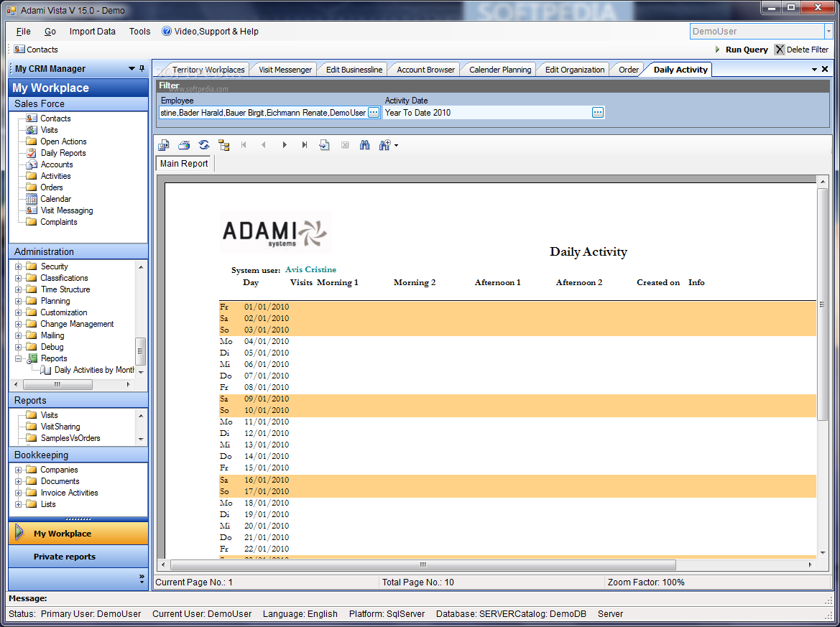Image resolution: width=840 pixels, height=627 pixels.
Task: Open the tab list dropdown arrow
Action: point(814,70)
